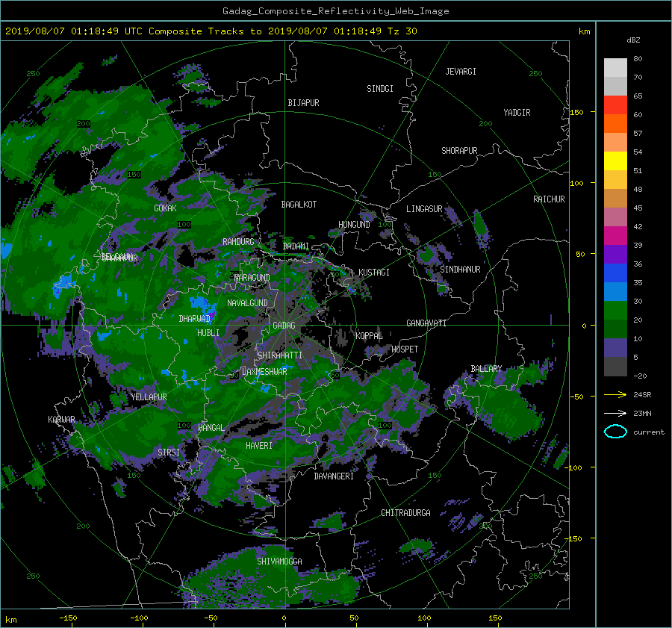Viewport: 672px width, 628px height.
Task: Click the DHARWAD city label
Action: (195, 319)
